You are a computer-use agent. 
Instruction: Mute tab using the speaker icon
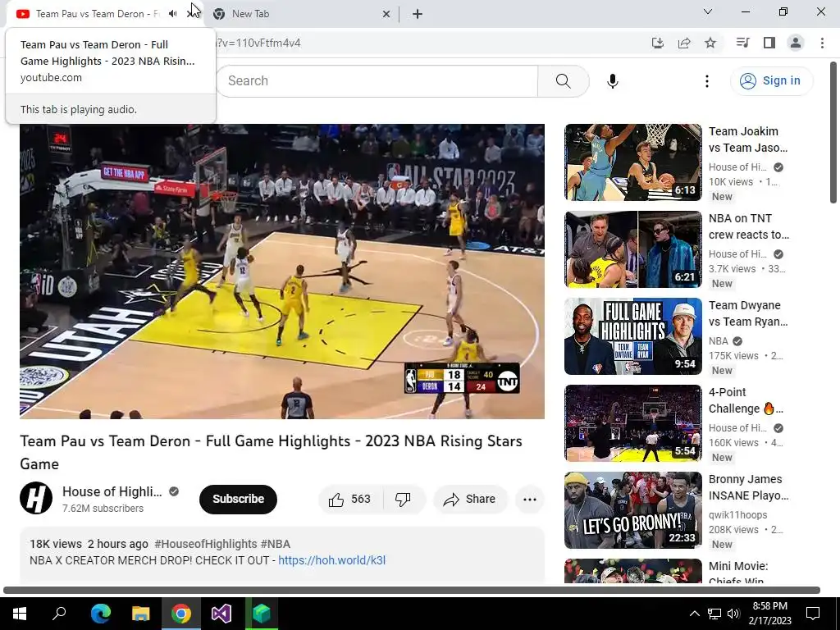(x=172, y=13)
